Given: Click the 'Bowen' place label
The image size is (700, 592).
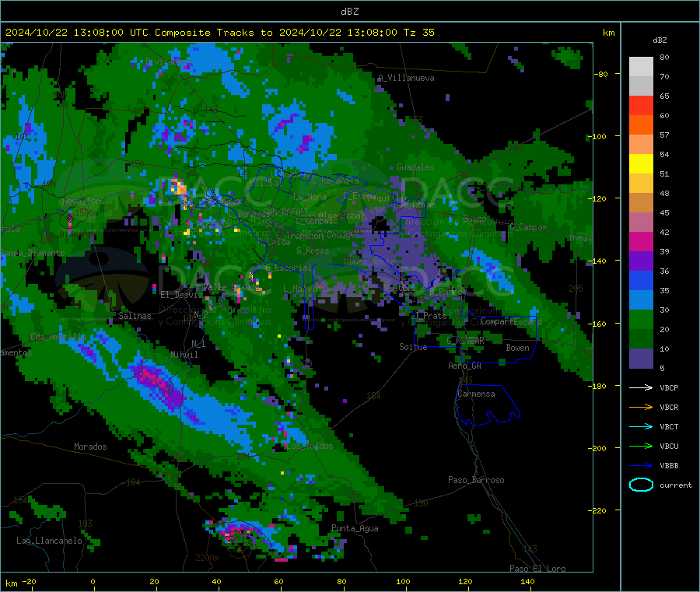Looking at the screenshot, I should coord(517,348).
